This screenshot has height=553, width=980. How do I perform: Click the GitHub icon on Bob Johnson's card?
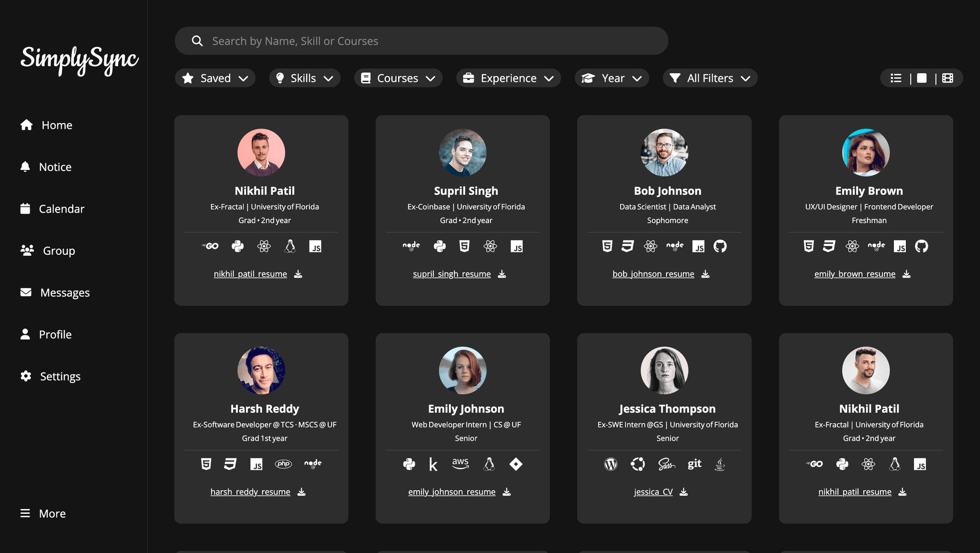(720, 246)
